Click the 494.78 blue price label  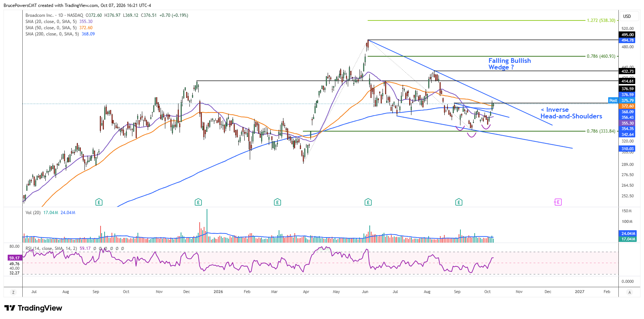628,40
